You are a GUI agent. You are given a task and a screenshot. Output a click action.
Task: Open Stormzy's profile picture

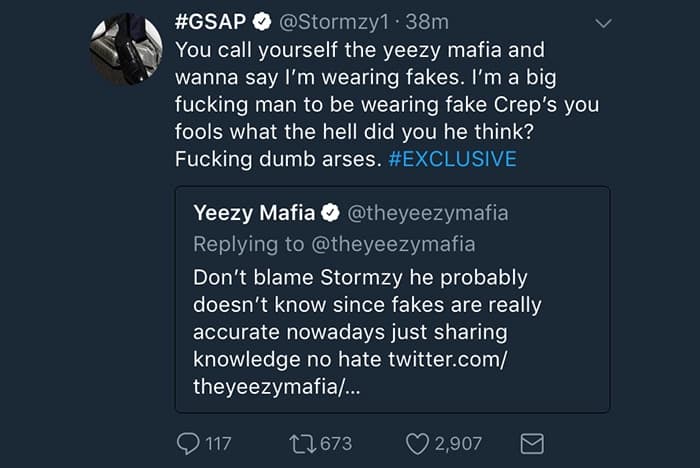click(128, 50)
